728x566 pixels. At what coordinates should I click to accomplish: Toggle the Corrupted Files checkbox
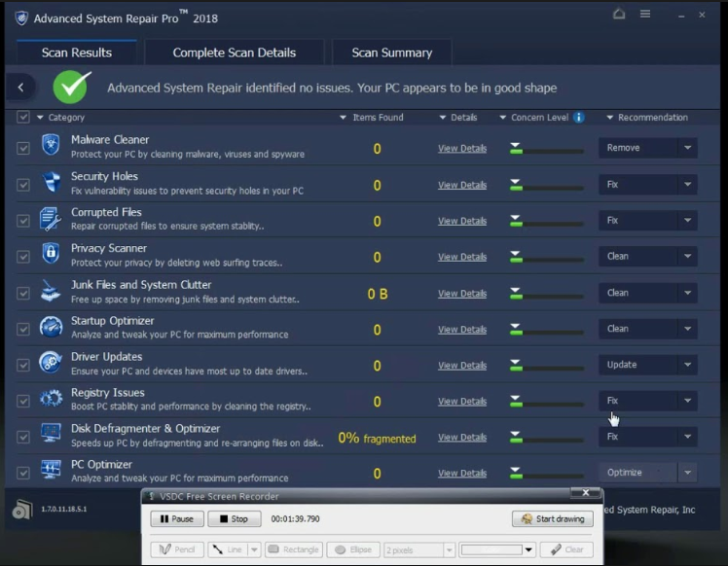coord(23,221)
